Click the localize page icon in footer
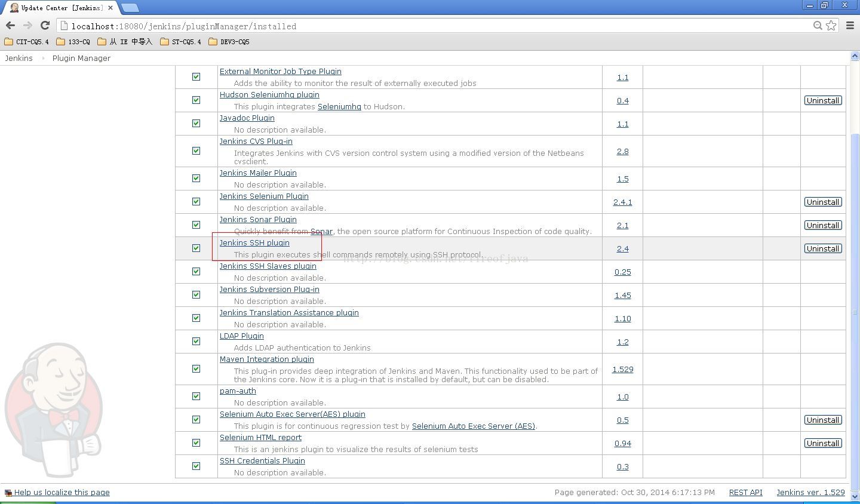This screenshot has width=860, height=504. pyautogui.click(x=8, y=493)
